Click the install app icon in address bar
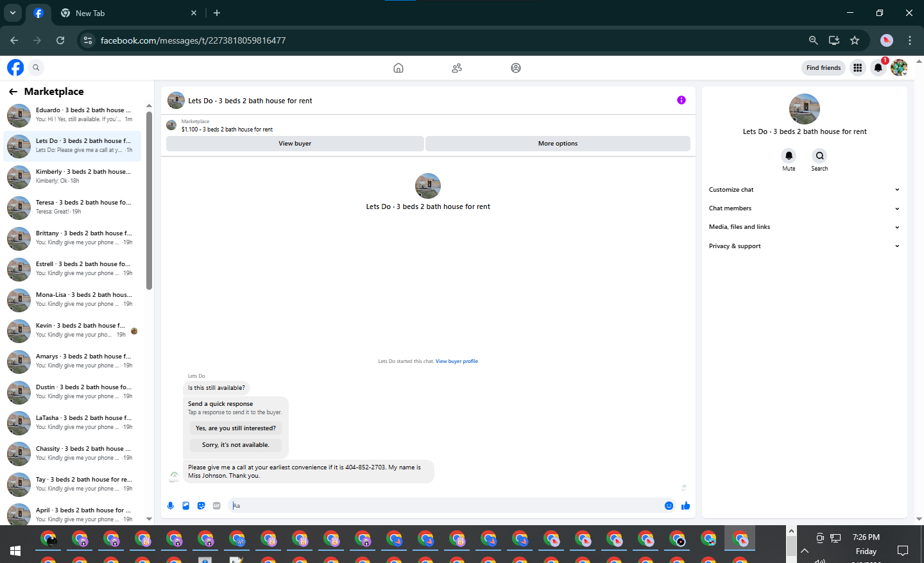The height and width of the screenshot is (563, 924). coord(834,40)
